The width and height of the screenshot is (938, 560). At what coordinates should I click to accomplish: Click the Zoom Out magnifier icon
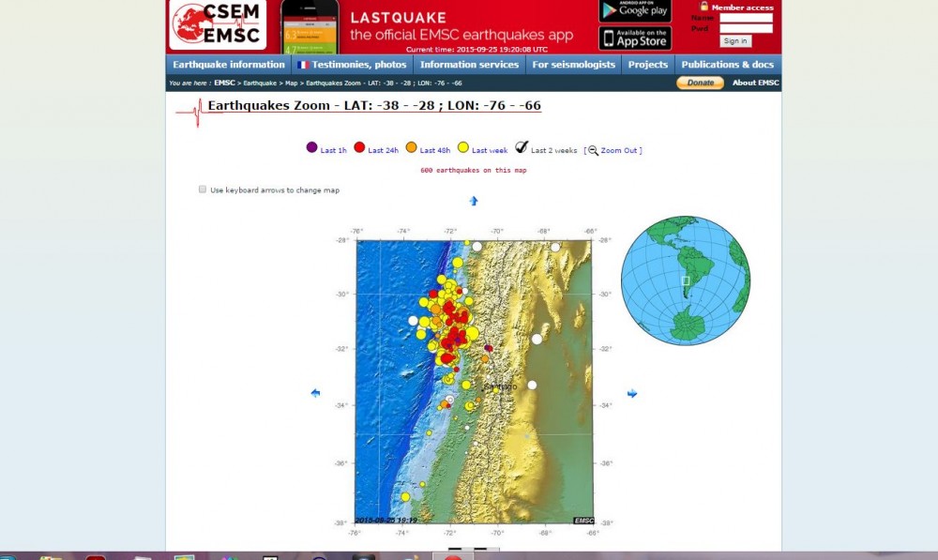(x=594, y=150)
